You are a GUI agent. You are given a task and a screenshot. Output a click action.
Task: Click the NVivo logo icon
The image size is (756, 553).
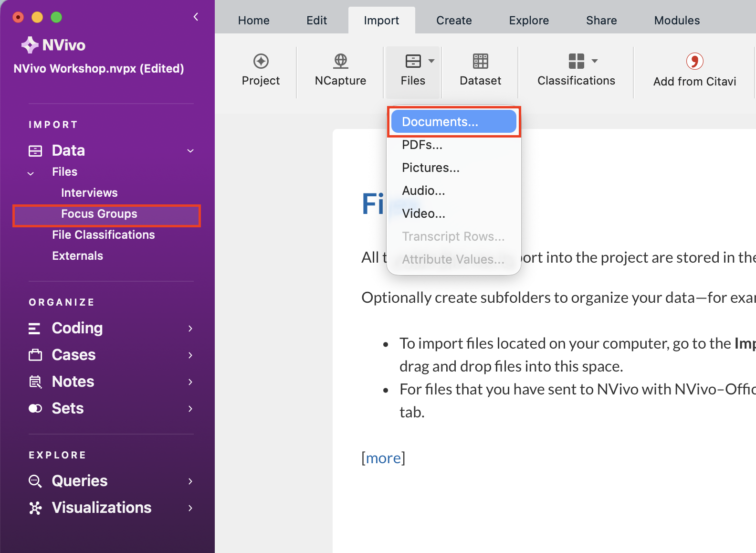(30, 45)
